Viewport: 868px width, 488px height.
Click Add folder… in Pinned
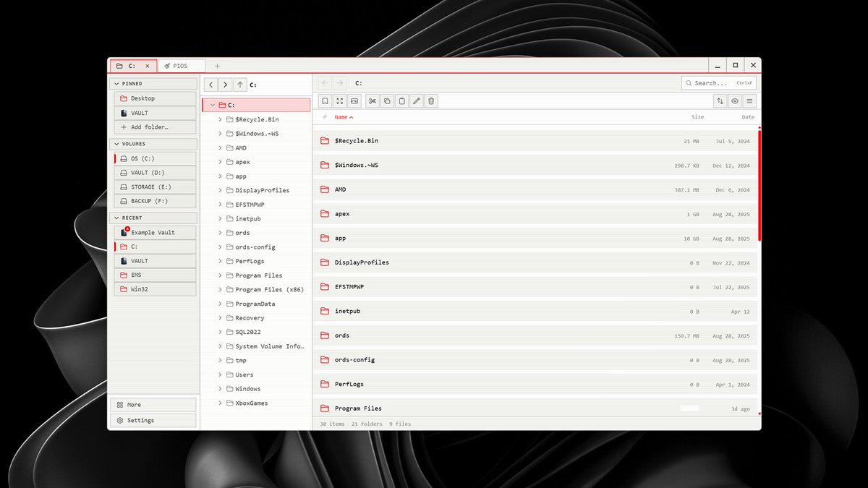153,127
